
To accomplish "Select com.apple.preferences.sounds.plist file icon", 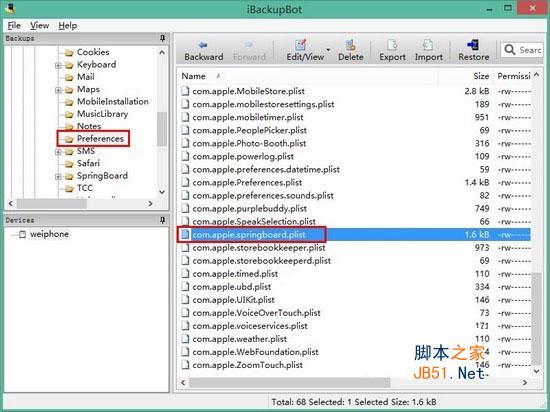I will point(185,196).
